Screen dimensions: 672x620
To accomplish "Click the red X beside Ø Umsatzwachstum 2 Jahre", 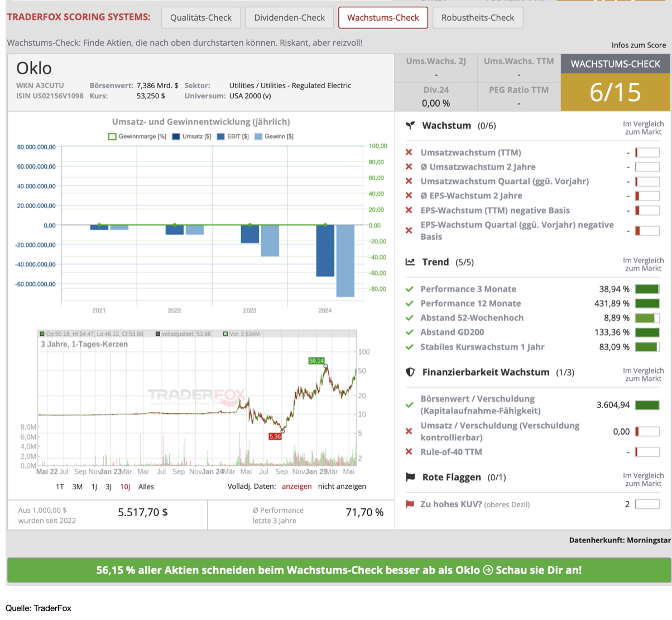I will tap(409, 167).
